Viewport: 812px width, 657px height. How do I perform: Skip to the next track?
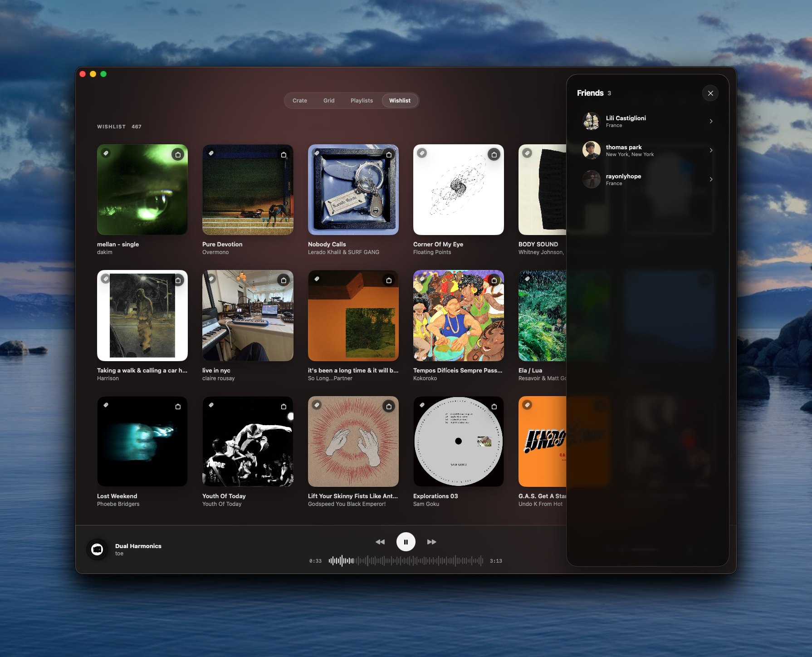[x=431, y=542]
